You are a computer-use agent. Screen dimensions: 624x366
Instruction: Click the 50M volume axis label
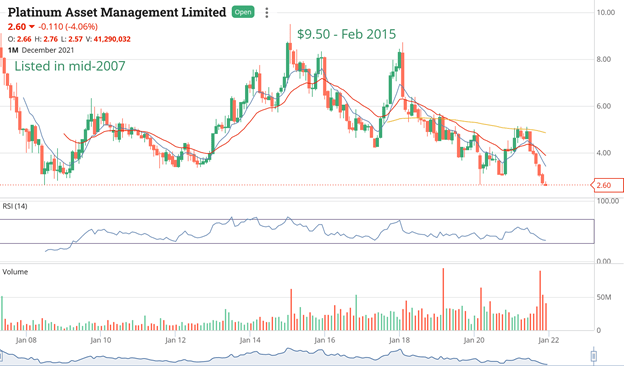point(604,298)
